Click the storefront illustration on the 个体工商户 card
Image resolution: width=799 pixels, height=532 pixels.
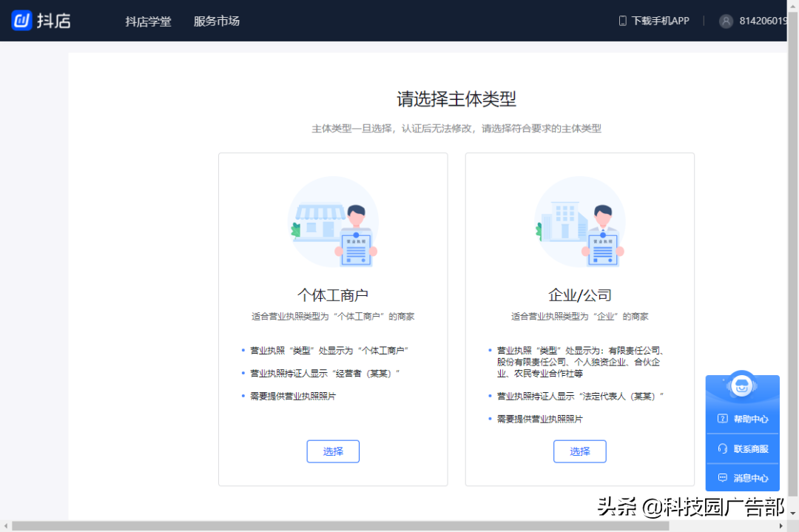pos(333,223)
